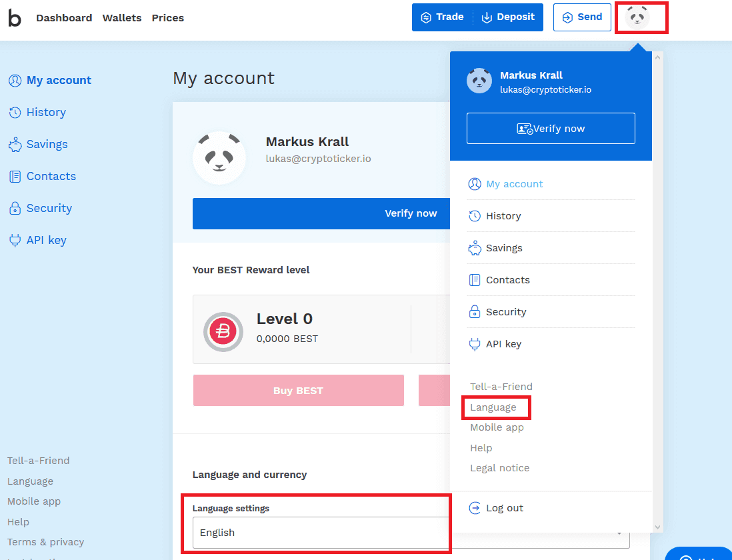This screenshot has height=560, width=732.
Task: Go to Prices in top navigation
Action: [x=168, y=18]
